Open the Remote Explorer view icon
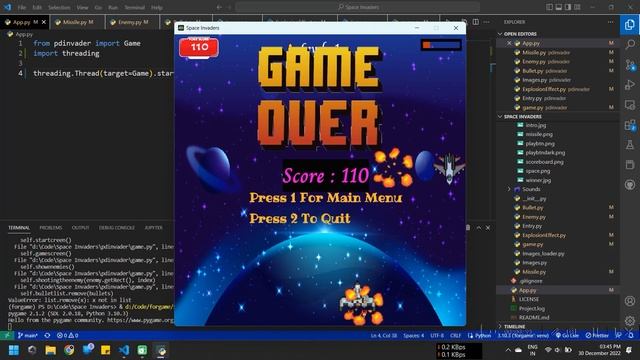This screenshot has width=640, height=360. pyautogui.click(x=630, y=105)
